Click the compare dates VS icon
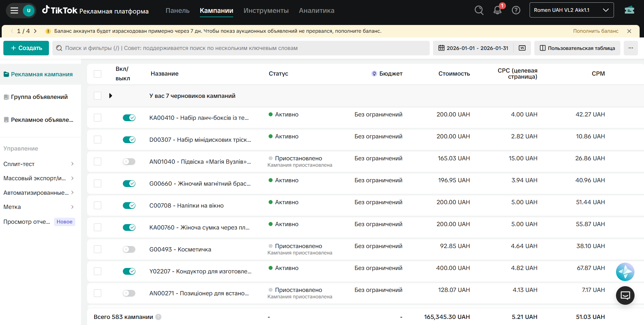The image size is (644, 325). pos(522,48)
